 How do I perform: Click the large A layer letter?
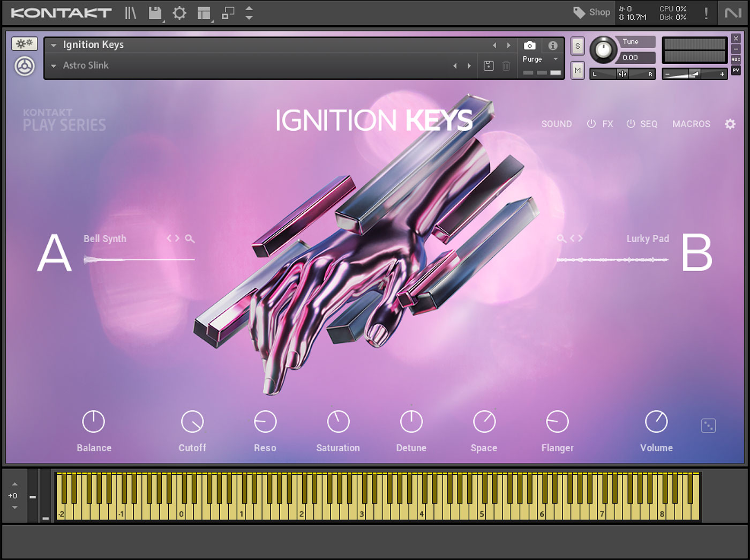54,252
